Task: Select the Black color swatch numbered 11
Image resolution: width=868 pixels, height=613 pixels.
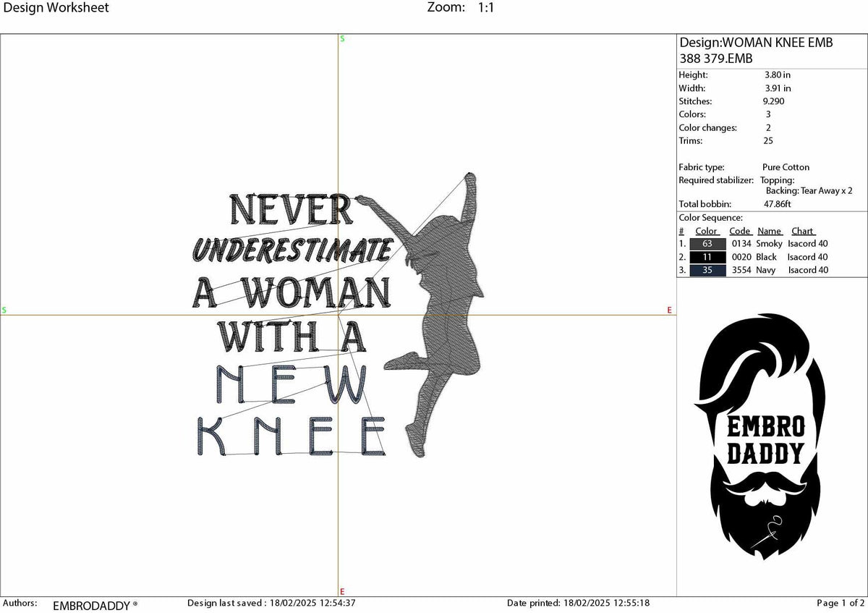Action: coord(707,257)
